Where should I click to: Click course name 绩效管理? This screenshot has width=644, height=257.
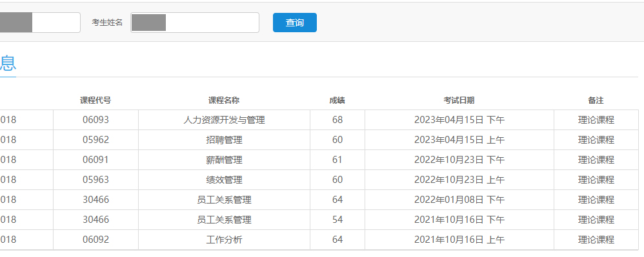pyautogui.click(x=225, y=180)
